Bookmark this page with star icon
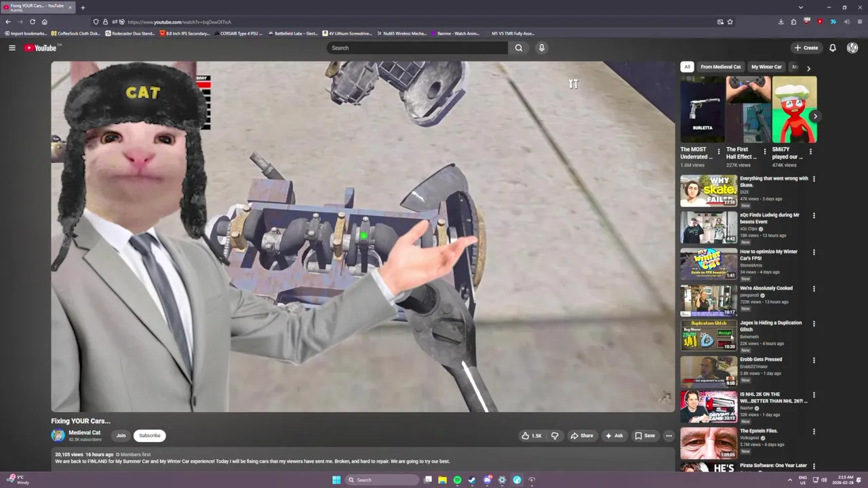The height and width of the screenshot is (488, 868). pyautogui.click(x=730, y=22)
